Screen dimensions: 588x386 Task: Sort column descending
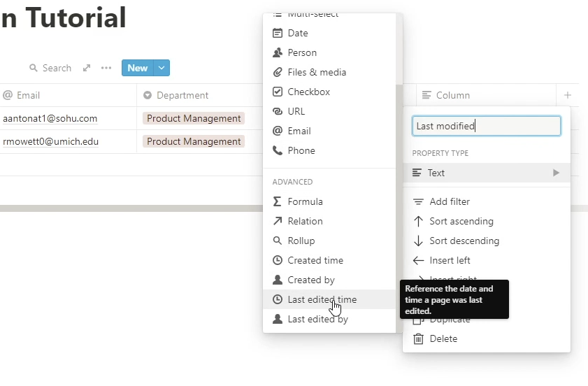(487, 241)
